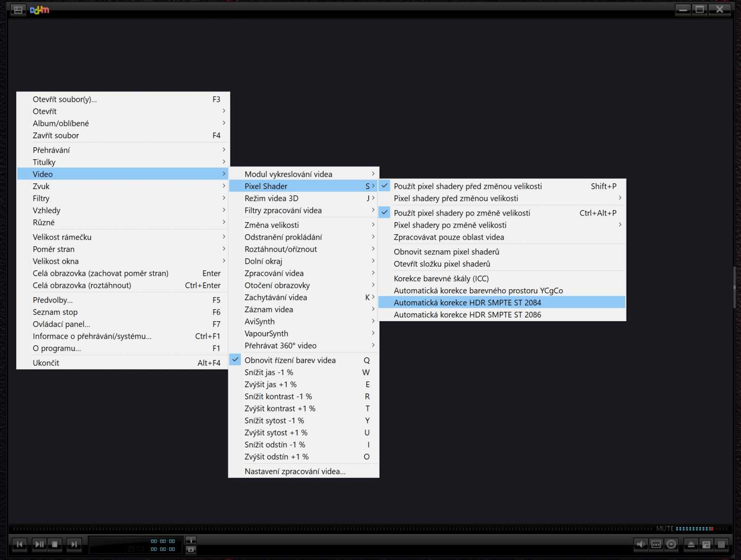This screenshot has width=741, height=560.
Task: Click the stop playback button
Action: pyautogui.click(x=55, y=544)
